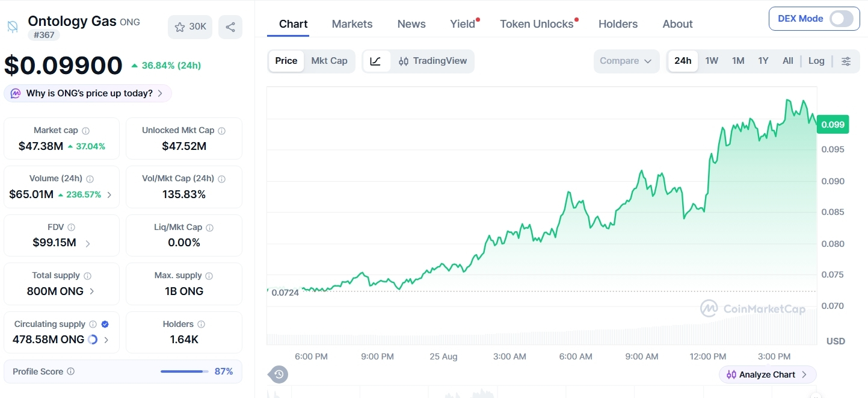Toggle DEX Mode switch
The width and height of the screenshot is (868, 398).
pos(841,19)
